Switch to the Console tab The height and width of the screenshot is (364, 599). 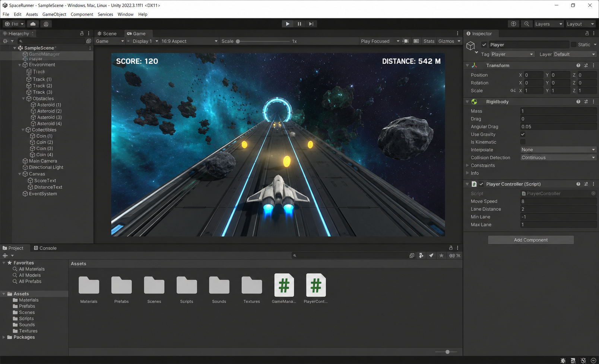point(45,248)
